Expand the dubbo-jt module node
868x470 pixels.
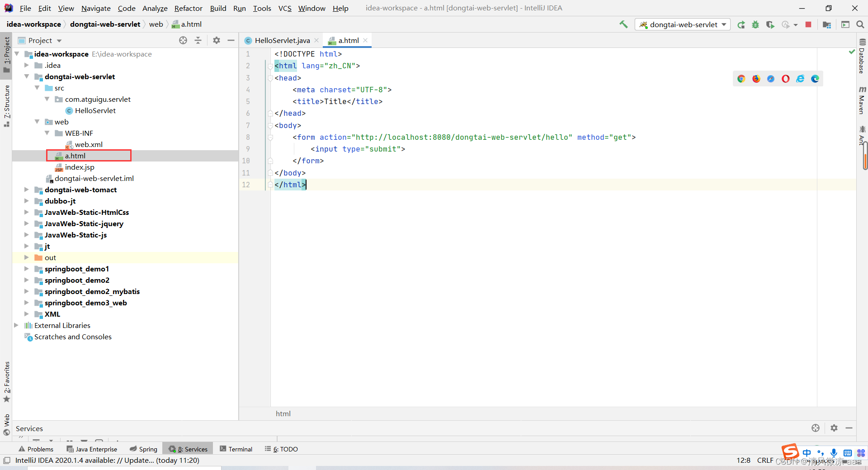27,201
